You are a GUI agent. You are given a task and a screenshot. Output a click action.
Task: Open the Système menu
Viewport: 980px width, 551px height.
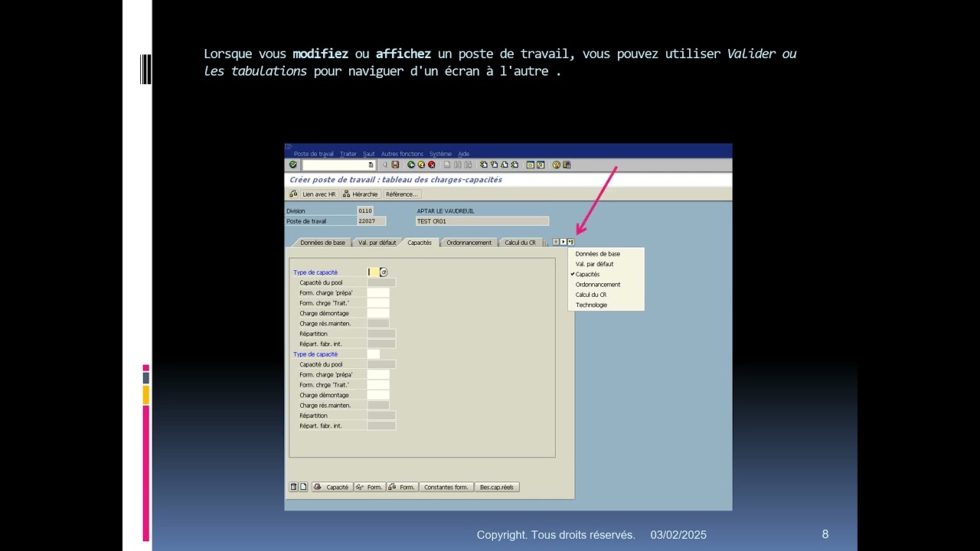[x=440, y=154]
